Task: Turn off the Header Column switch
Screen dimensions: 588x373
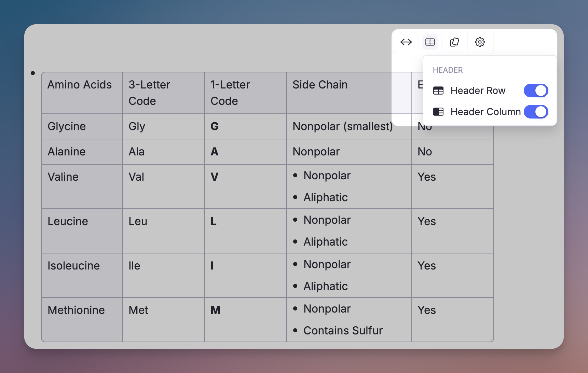Action: 536,112
